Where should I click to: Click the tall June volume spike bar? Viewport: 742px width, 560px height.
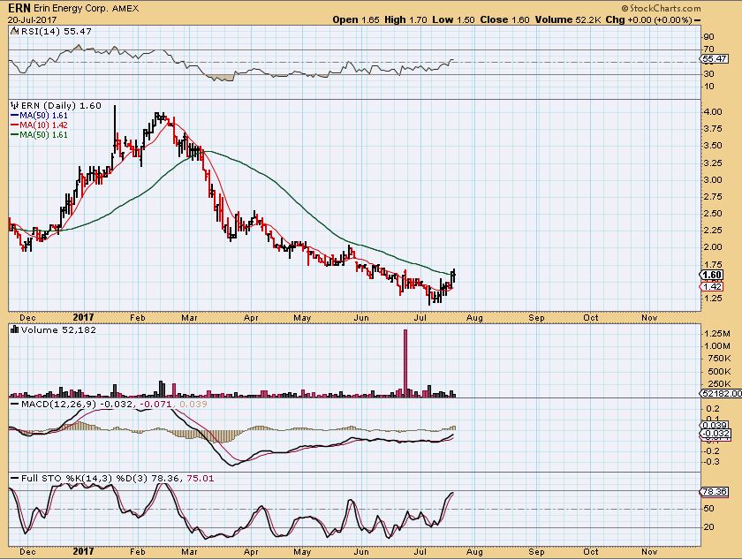[x=405, y=362]
